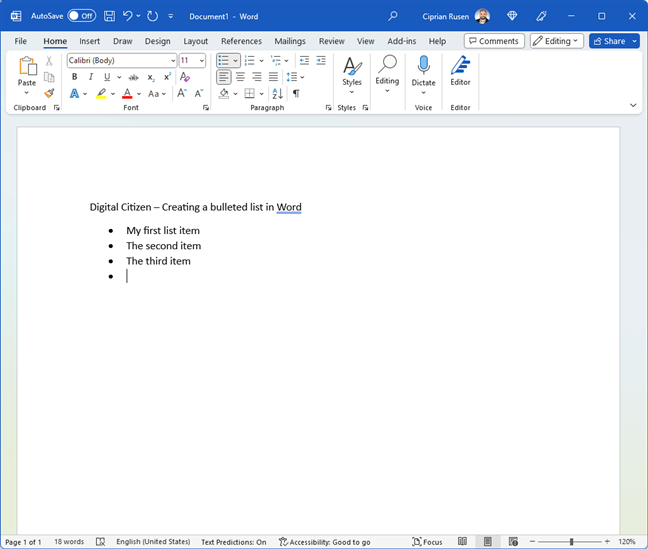The height and width of the screenshot is (549, 648).
Task: Align text right
Action: 257,77
